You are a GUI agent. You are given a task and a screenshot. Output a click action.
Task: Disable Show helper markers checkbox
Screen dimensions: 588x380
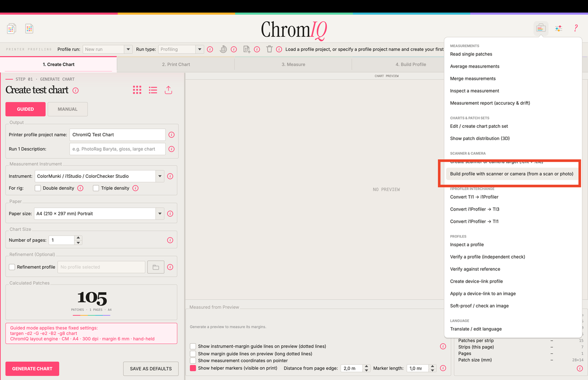(x=193, y=368)
